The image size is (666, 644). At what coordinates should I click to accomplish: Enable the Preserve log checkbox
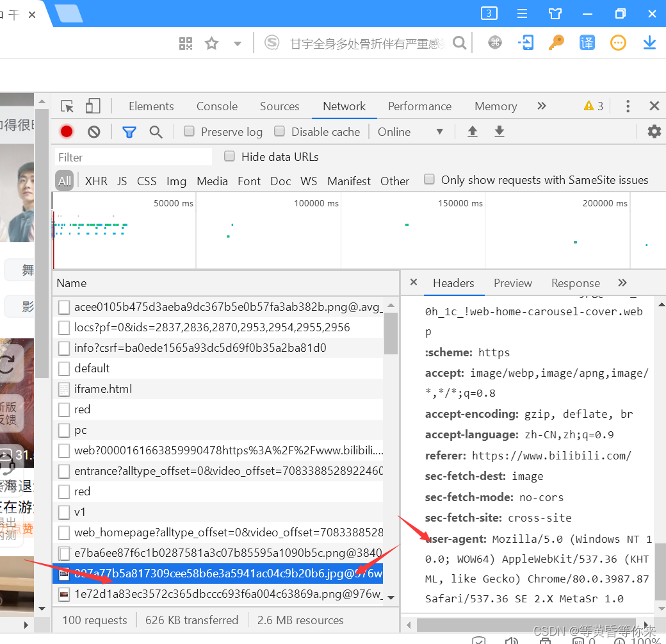coord(189,131)
